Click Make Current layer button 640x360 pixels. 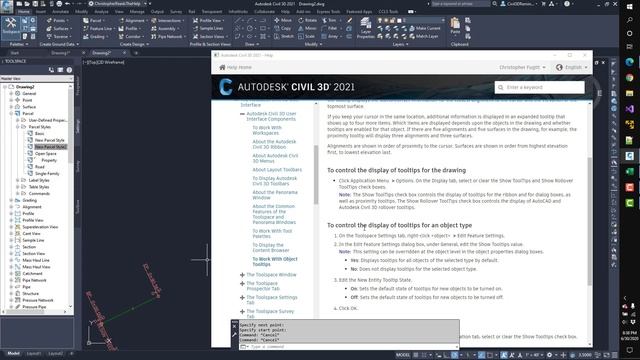(x=425, y=28)
